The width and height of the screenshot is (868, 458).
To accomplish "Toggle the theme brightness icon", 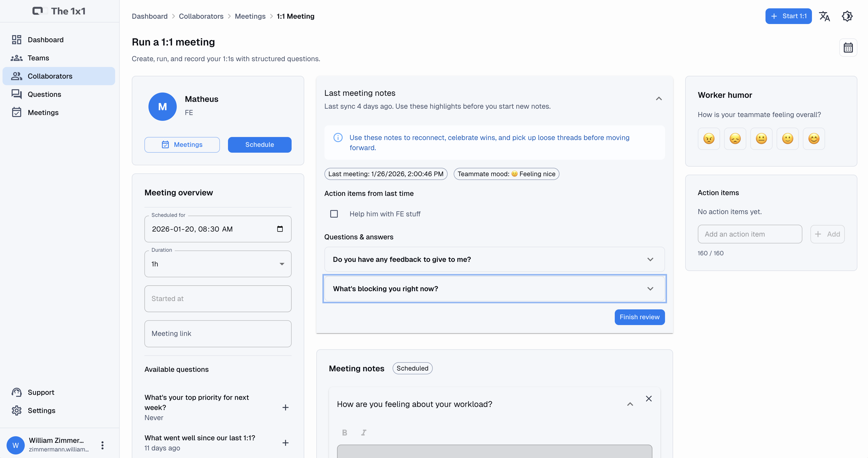I will [847, 16].
